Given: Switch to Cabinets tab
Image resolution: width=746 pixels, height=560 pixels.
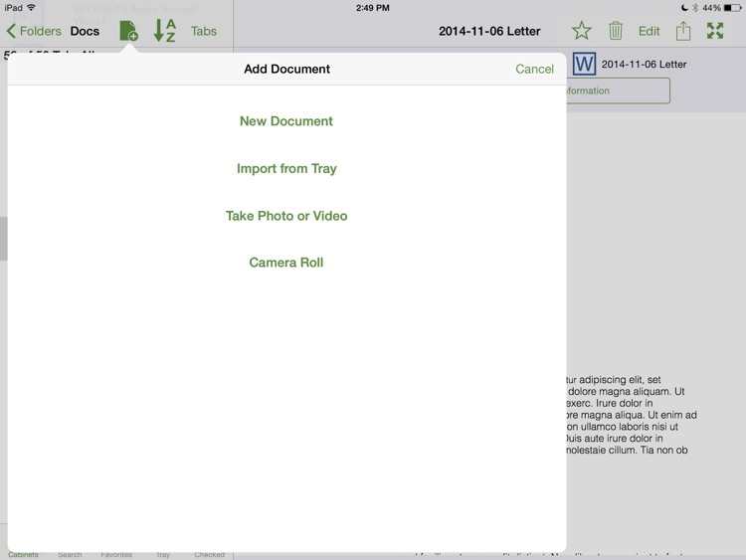Looking at the screenshot, I should (x=23, y=555).
